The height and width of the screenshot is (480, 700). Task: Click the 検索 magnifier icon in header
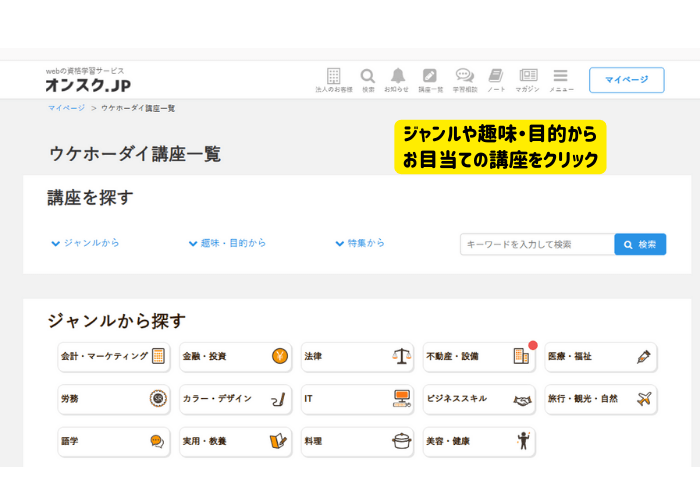(368, 77)
